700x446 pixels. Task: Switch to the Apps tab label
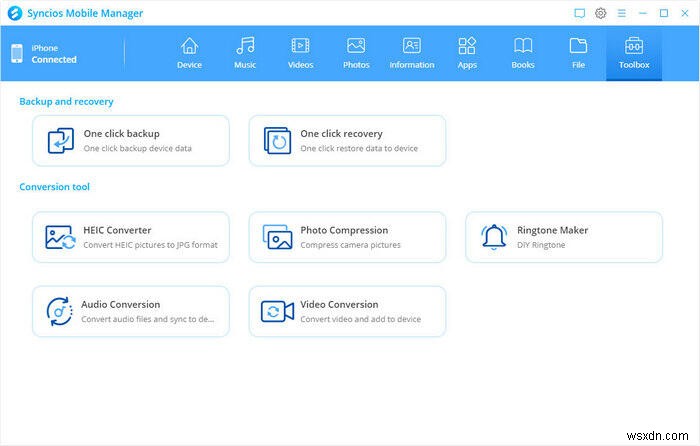pos(467,65)
